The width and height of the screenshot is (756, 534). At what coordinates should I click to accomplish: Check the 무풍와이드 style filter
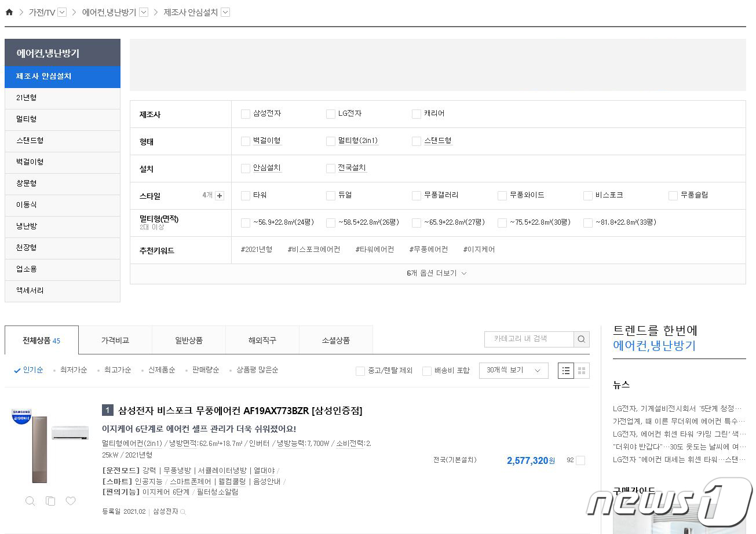[502, 196]
